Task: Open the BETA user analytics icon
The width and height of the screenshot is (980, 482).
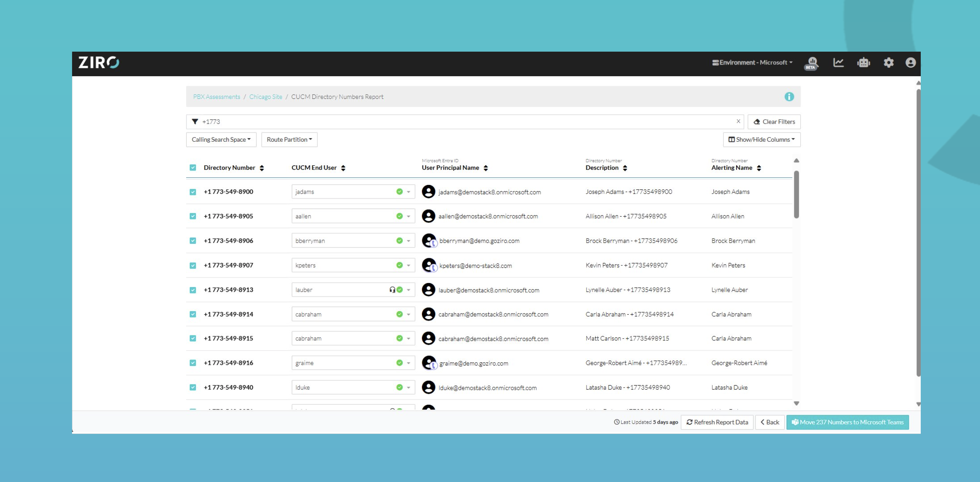Action: [x=811, y=63]
